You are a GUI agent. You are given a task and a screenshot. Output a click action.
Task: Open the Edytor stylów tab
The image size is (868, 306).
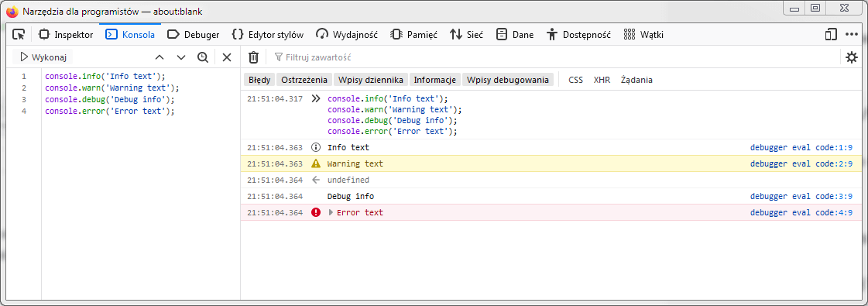[267, 34]
